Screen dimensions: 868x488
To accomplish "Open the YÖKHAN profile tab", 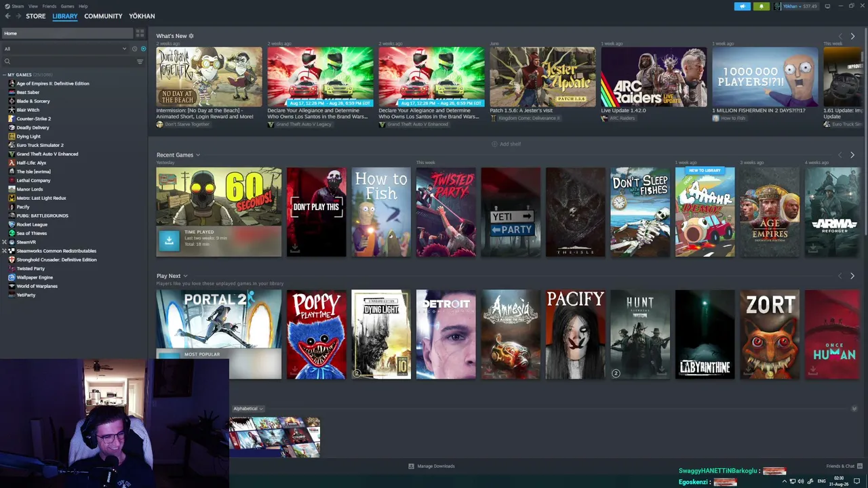I will click(142, 16).
